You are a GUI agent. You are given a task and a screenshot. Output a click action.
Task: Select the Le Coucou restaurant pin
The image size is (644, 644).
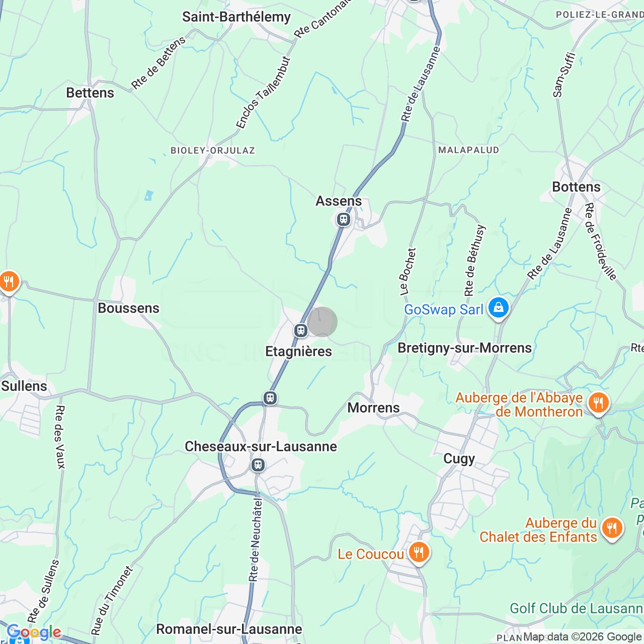pyautogui.click(x=419, y=553)
